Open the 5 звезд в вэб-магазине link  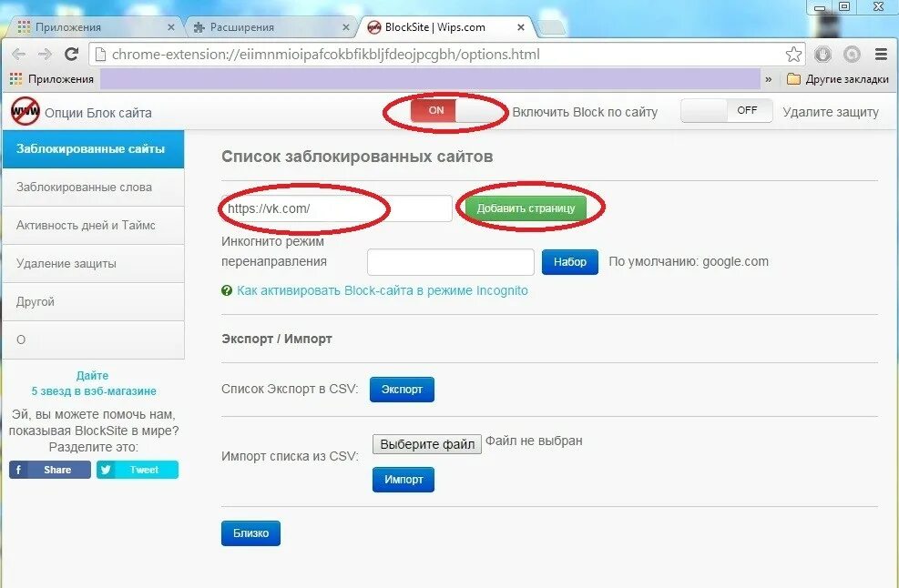point(94,391)
